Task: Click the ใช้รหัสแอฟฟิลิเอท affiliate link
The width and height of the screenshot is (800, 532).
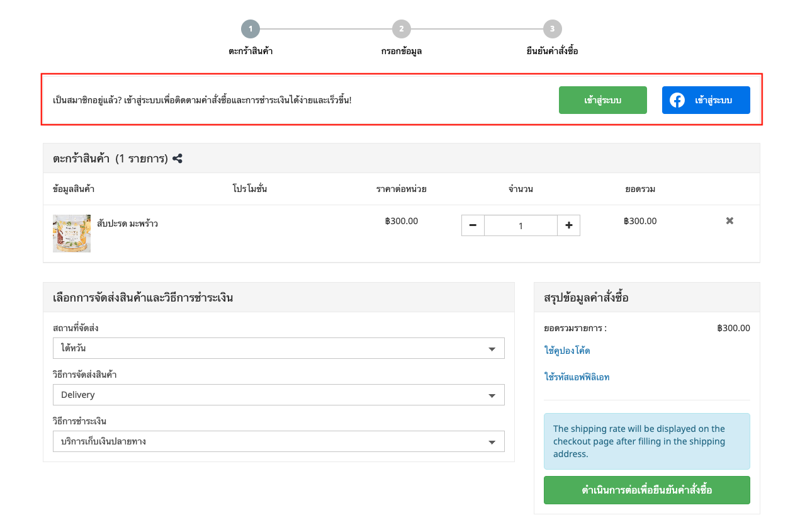Action: [x=577, y=377]
